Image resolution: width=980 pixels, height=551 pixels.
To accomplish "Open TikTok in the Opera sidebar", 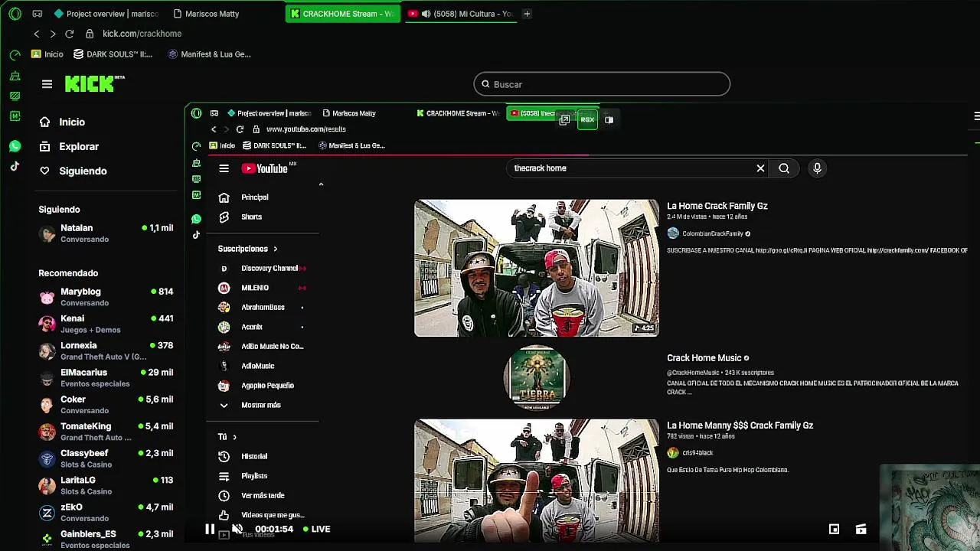I will tap(15, 166).
